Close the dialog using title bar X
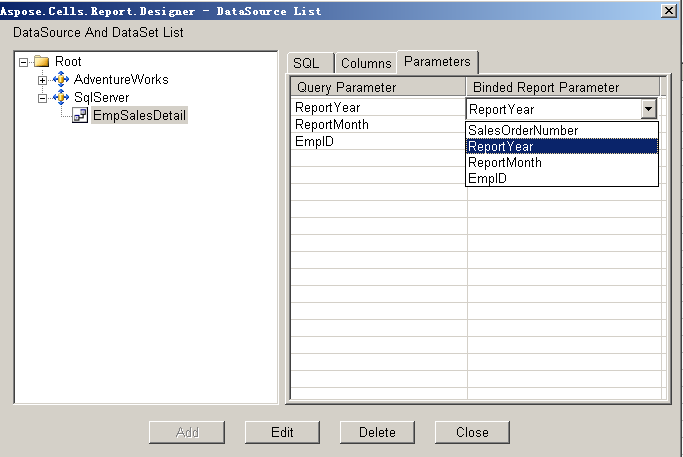Viewport: 683px width, 457px height. coord(669,10)
